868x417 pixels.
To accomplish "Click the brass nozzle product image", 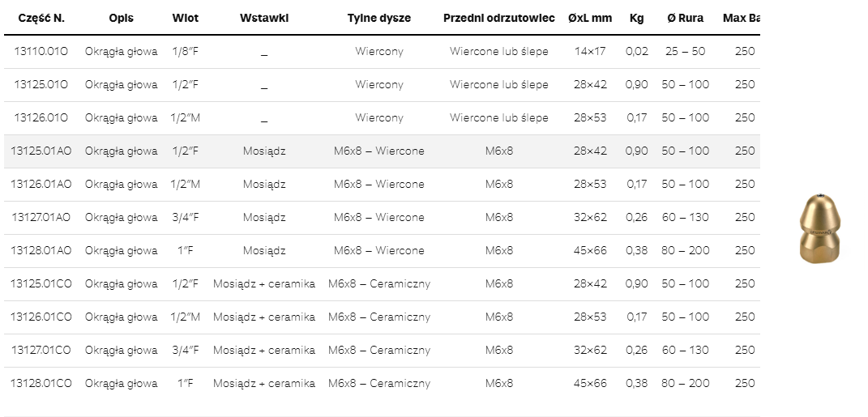I will (818, 228).
